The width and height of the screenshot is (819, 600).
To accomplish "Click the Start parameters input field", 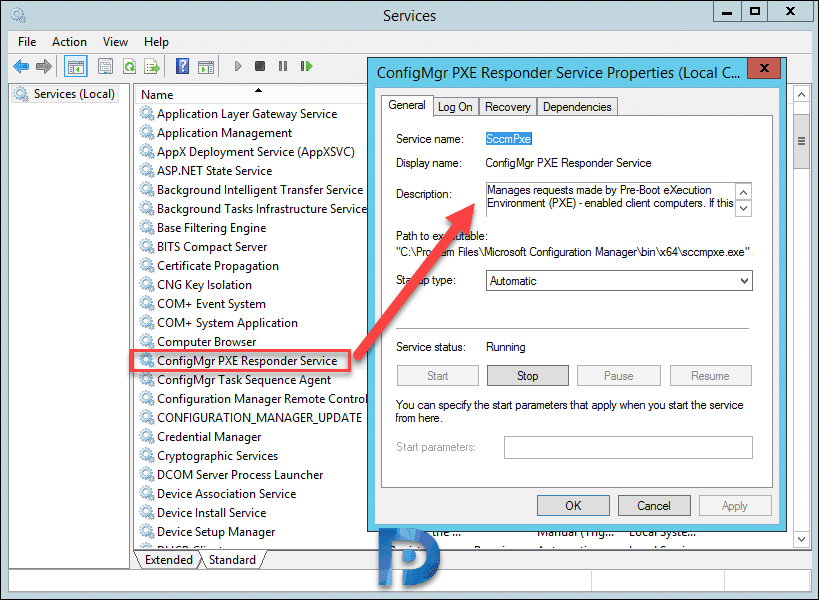I will 628,448.
